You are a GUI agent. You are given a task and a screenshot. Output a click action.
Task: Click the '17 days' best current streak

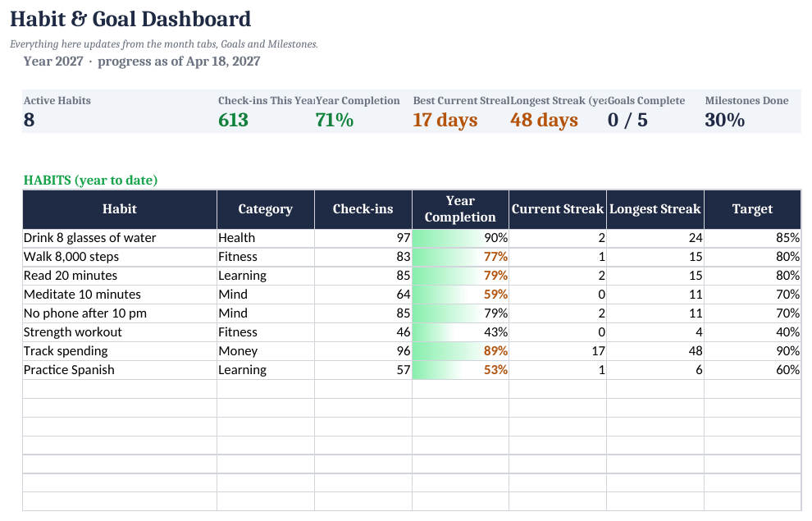445,120
